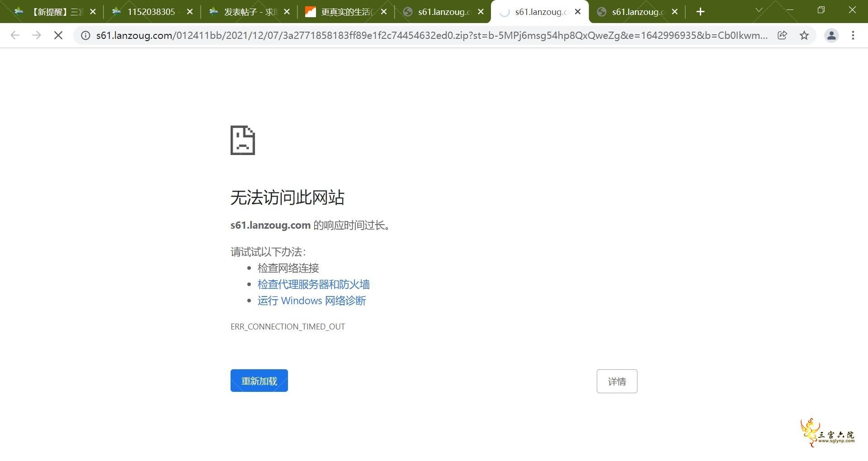
Task: Restore down the browser window
Action: (821, 10)
